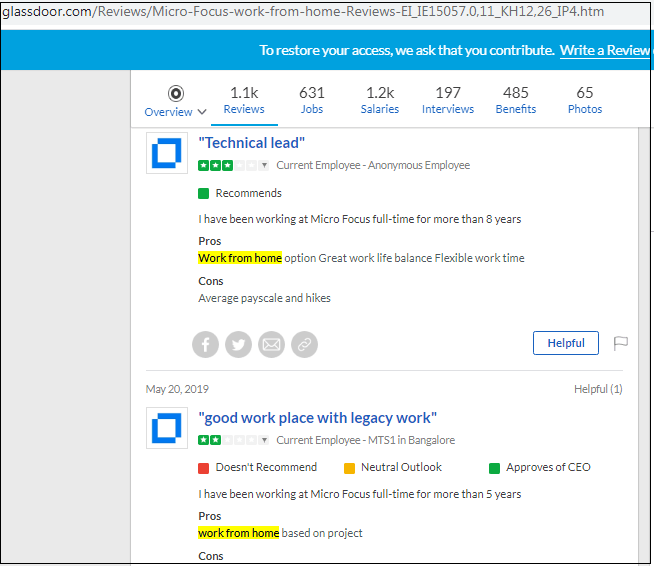Click the green Recommends indicator
Image resolution: width=654 pixels, height=566 pixels.
[204, 194]
